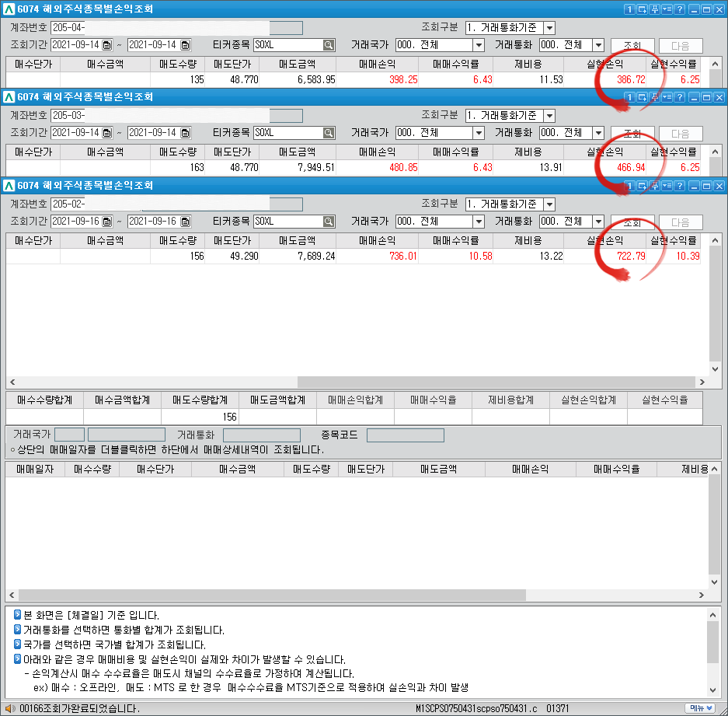This screenshot has width=728, height=716.
Task: Click the screen number '1' icon in the 205-04 window title bar
Action: [629, 9]
